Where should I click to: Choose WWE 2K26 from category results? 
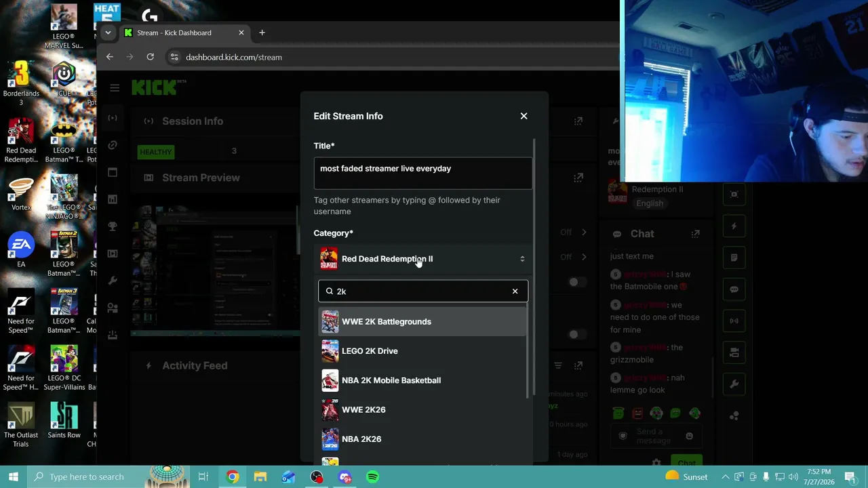coord(423,409)
